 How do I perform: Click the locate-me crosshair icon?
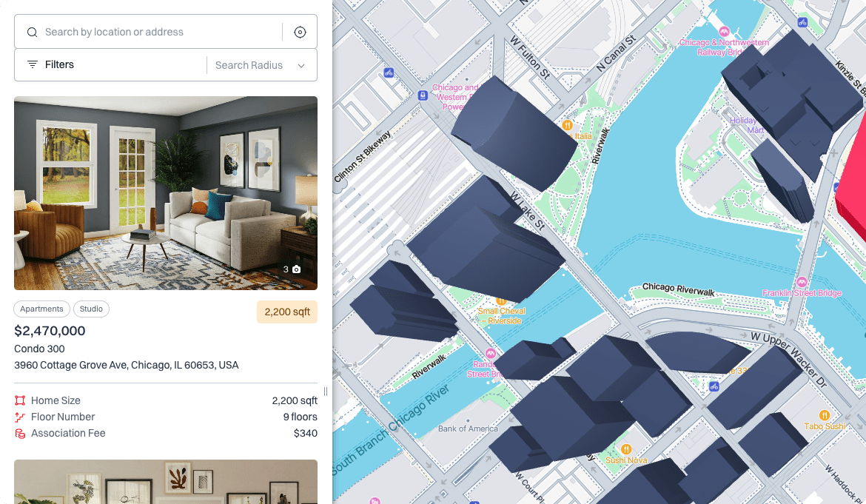point(300,32)
